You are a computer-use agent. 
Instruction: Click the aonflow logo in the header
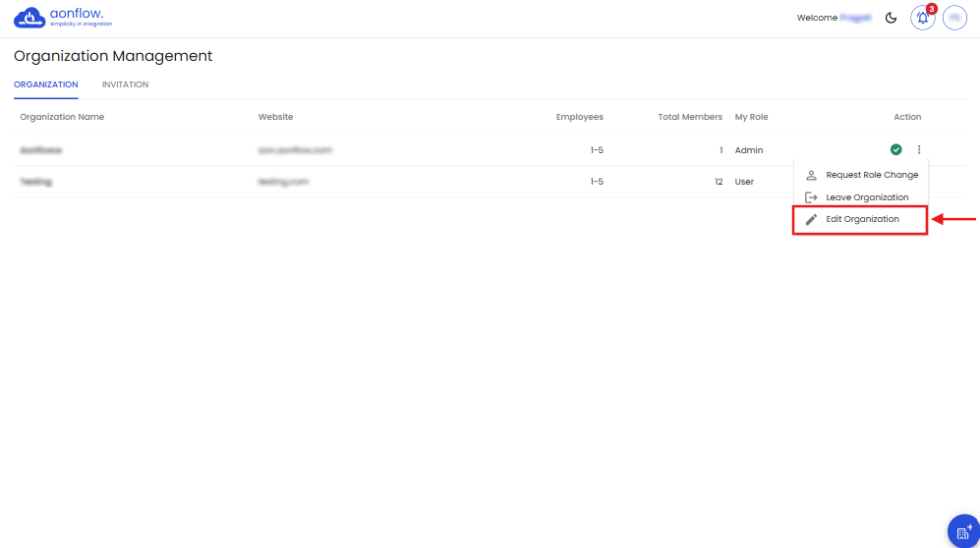tap(58, 18)
